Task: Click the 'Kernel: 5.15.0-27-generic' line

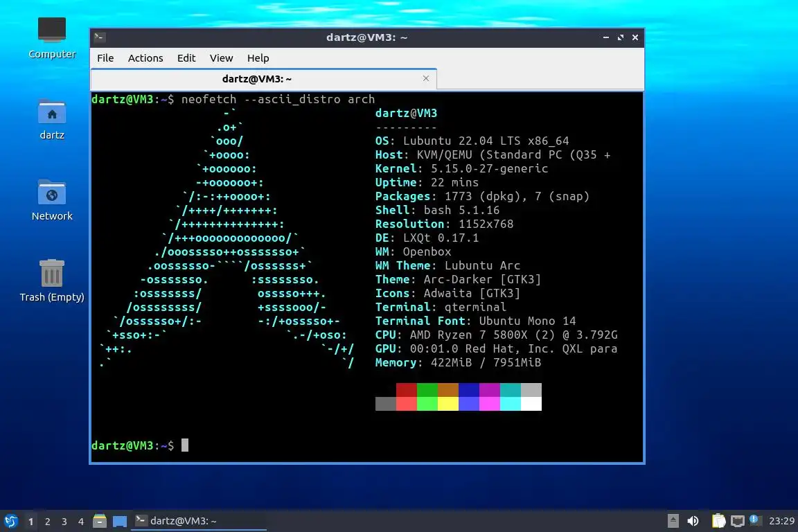Action: 461,168
